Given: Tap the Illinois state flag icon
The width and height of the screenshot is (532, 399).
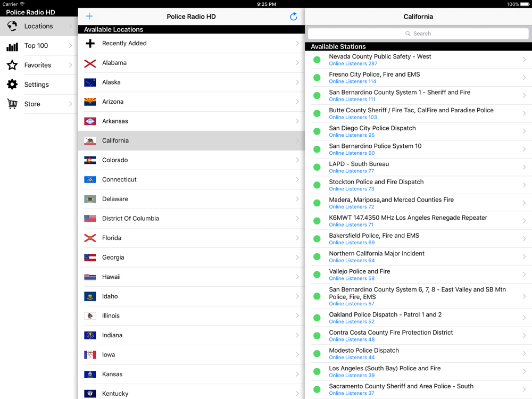Looking at the screenshot, I should 90,316.
